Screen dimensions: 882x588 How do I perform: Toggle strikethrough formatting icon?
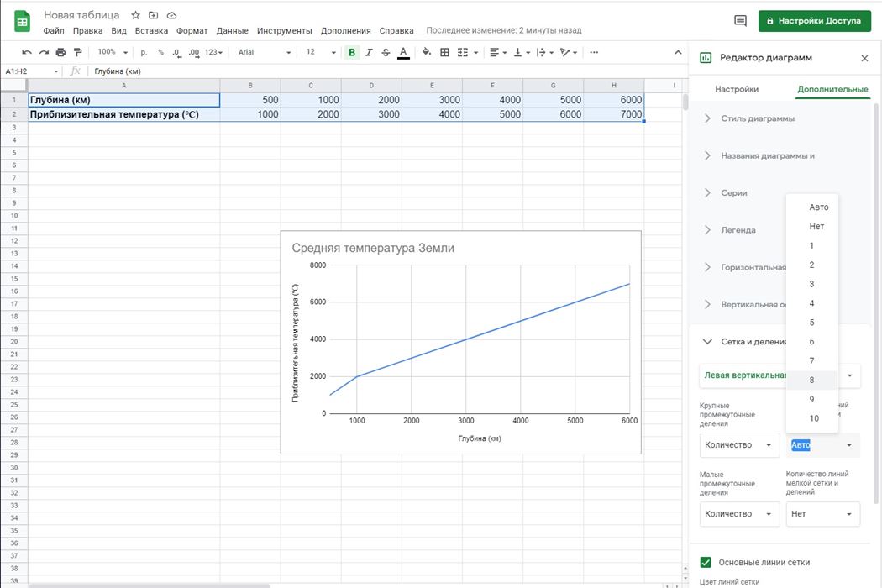click(386, 52)
